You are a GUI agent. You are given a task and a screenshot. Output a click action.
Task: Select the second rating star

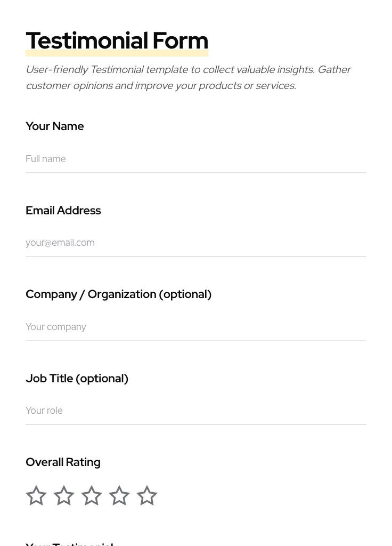tap(64, 496)
